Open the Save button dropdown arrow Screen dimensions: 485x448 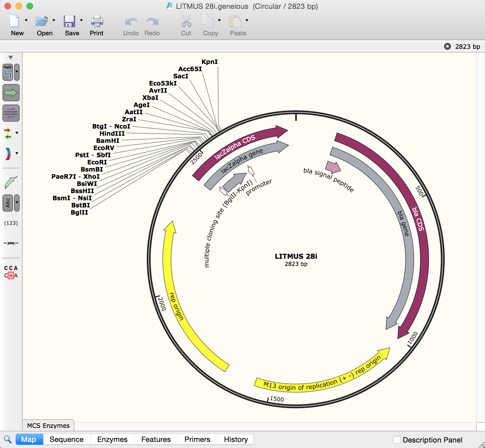[x=81, y=20]
